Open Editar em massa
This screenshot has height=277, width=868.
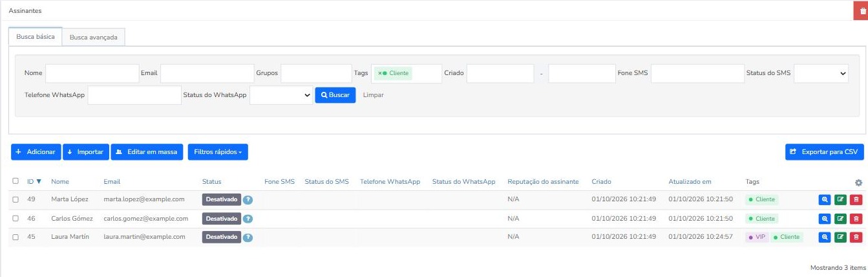click(x=147, y=152)
